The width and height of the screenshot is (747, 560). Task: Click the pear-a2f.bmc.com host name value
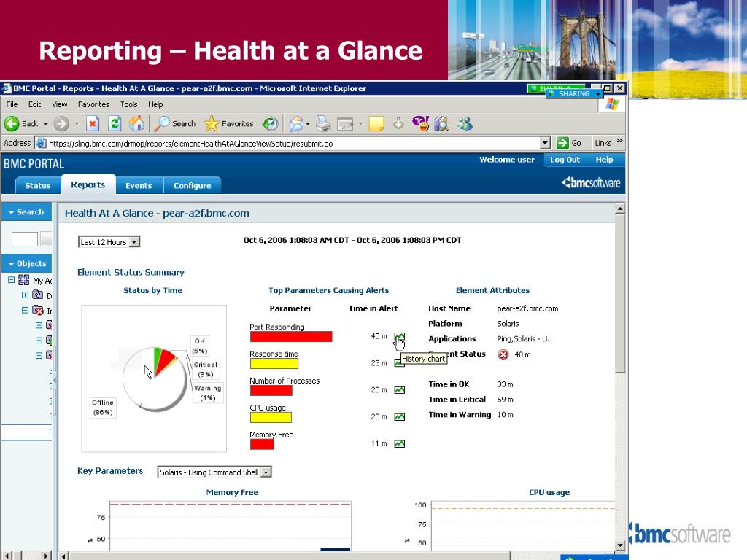pos(527,308)
